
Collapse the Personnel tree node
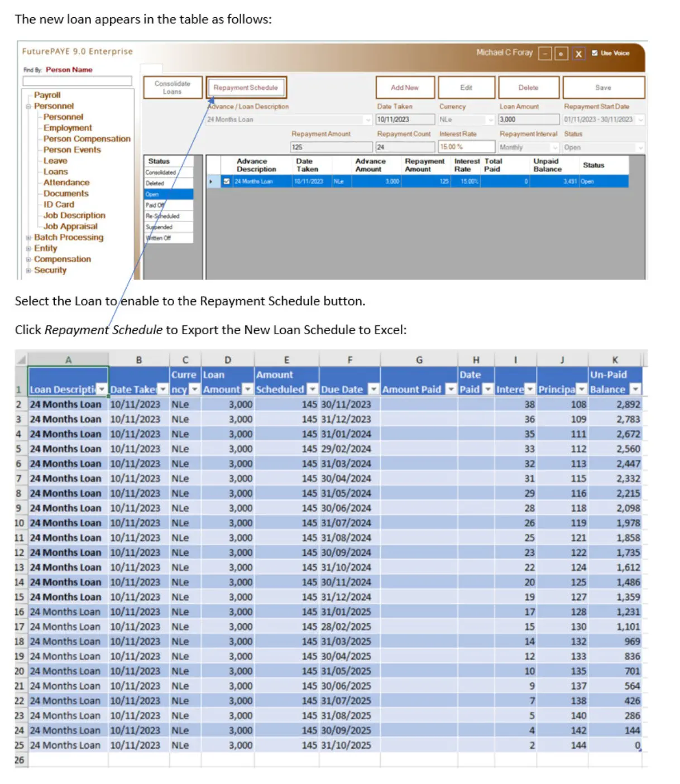coord(28,106)
